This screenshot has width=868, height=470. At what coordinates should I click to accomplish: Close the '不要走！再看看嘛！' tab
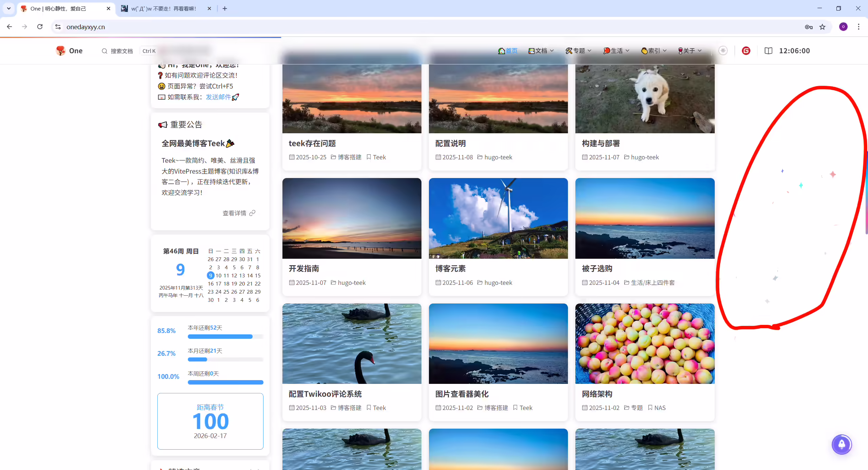click(x=209, y=8)
